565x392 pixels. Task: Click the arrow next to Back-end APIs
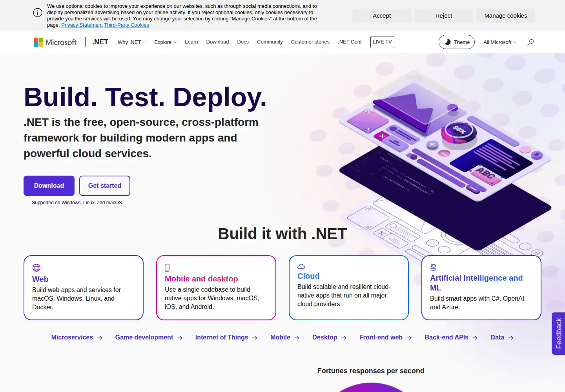point(475,338)
